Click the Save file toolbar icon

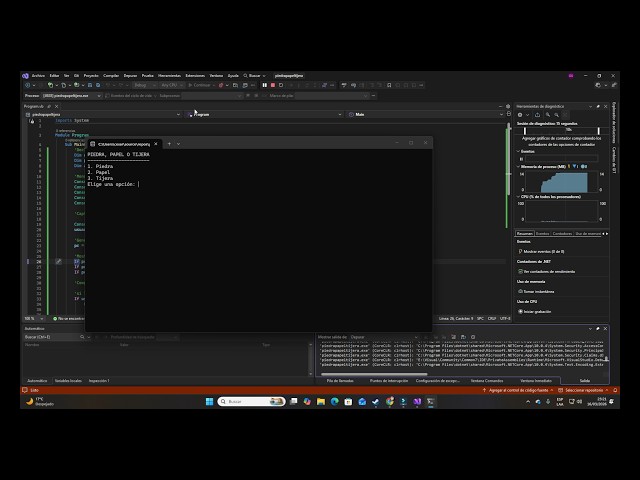[x=90, y=85]
